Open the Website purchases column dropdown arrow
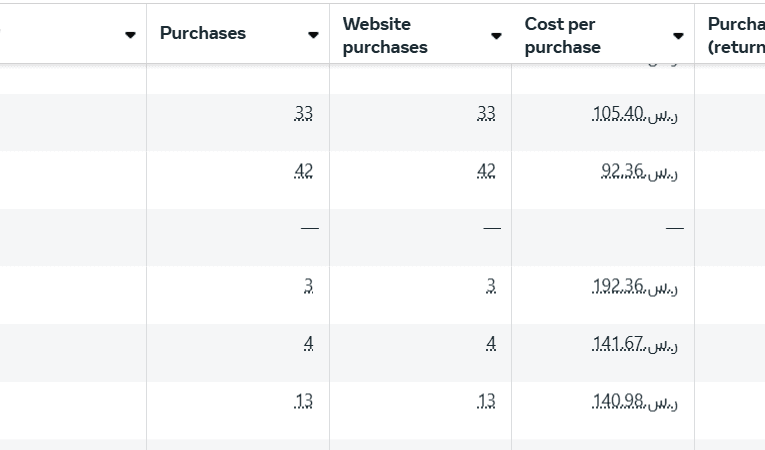 click(496, 35)
